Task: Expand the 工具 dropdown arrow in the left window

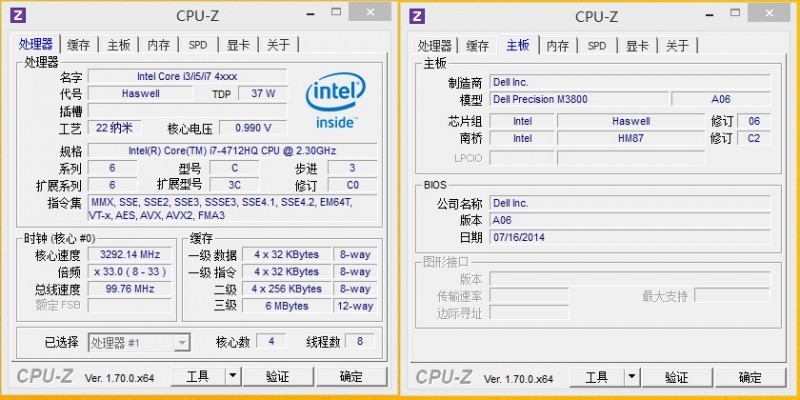Action: tap(233, 377)
